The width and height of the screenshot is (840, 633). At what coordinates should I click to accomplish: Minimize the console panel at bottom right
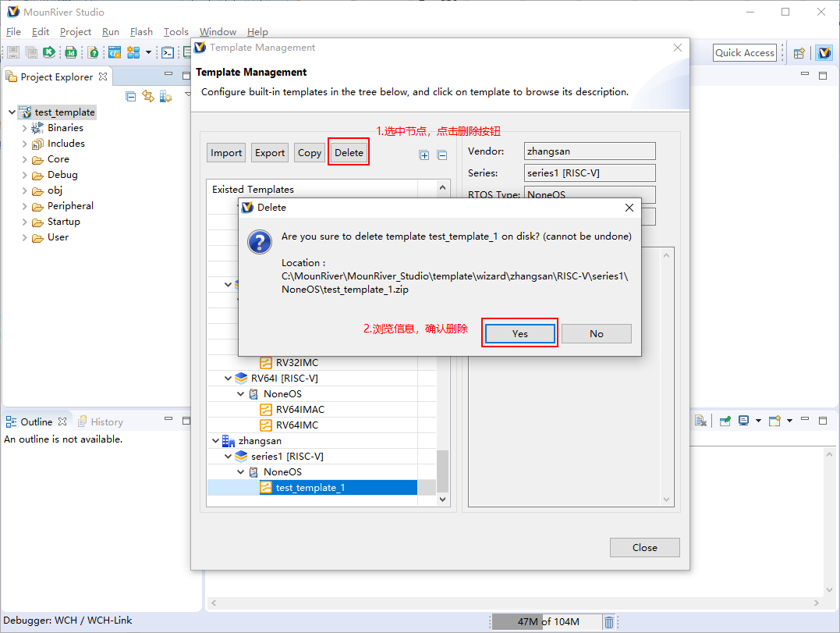point(805,419)
